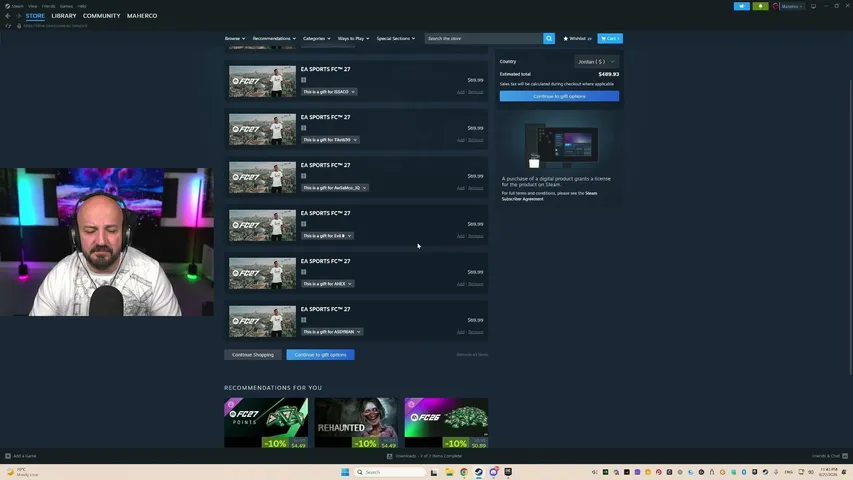Expand the Ways to Play menu
Viewport: 853px width, 480px height.
coord(354,39)
